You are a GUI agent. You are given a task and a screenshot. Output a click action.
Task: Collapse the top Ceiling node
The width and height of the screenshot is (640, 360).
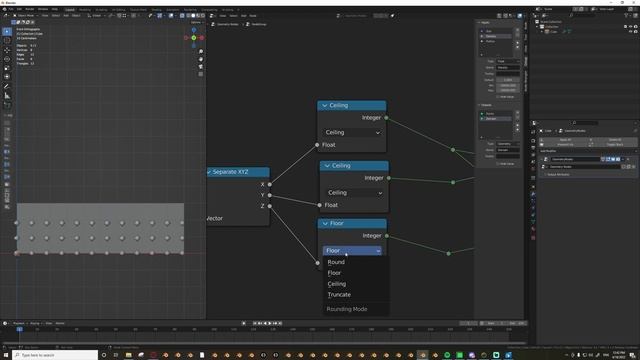pyautogui.click(x=324, y=106)
